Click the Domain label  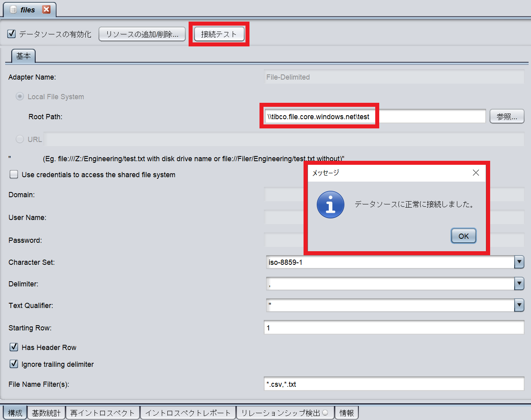click(22, 195)
